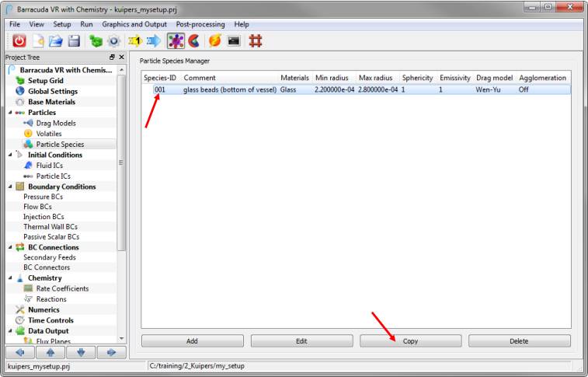Click the save floppy disk icon
This screenshot has width=588, height=377.
[74, 41]
